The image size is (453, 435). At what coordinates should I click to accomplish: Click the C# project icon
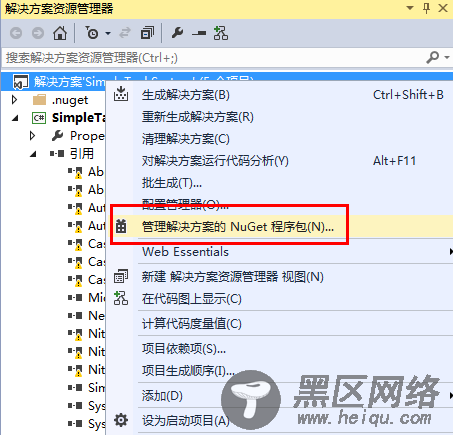point(39,118)
